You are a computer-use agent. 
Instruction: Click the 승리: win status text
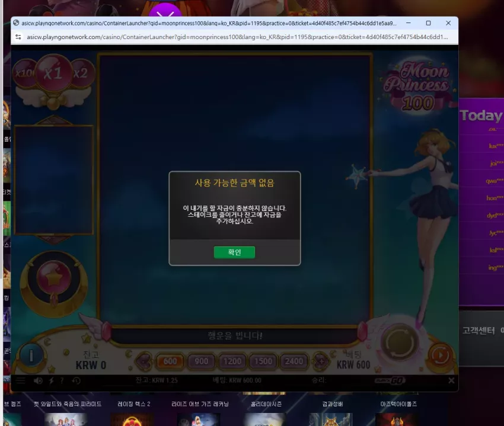(318, 380)
